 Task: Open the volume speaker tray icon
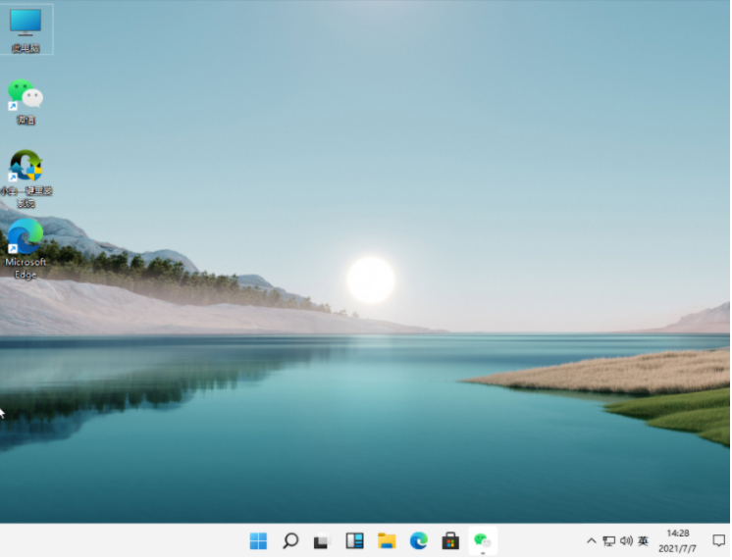pyautogui.click(x=626, y=540)
